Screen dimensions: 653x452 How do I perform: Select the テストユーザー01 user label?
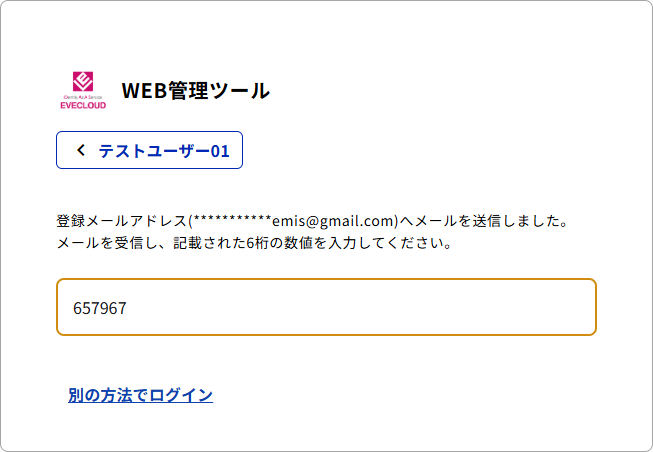click(164, 151)
